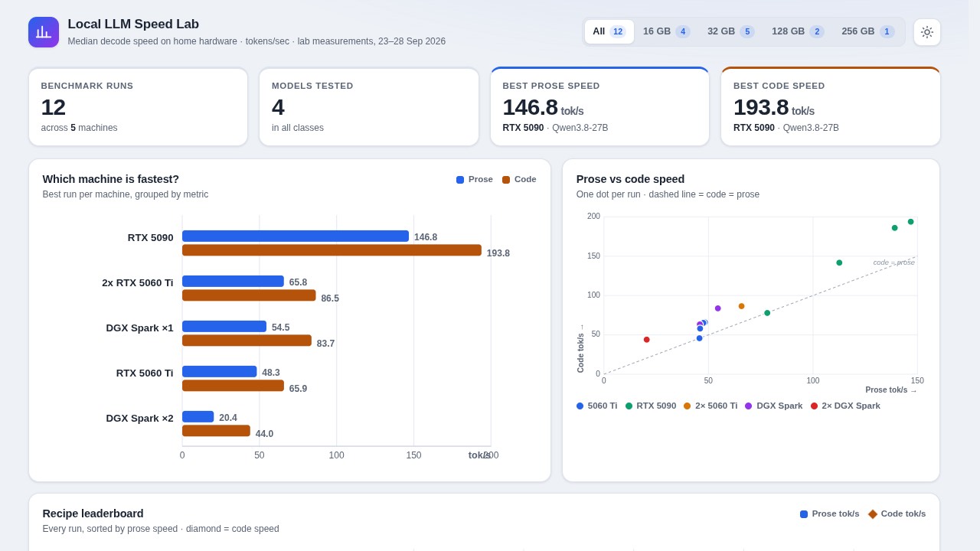Switch to the 128 GB filter
This screenshot has height=551, width=980.
[798, 31]
